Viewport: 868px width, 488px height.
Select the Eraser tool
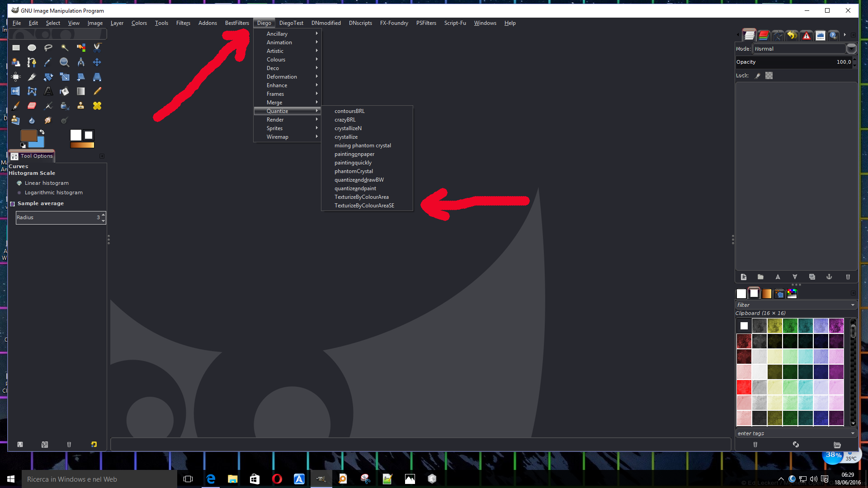click(32, 106)
